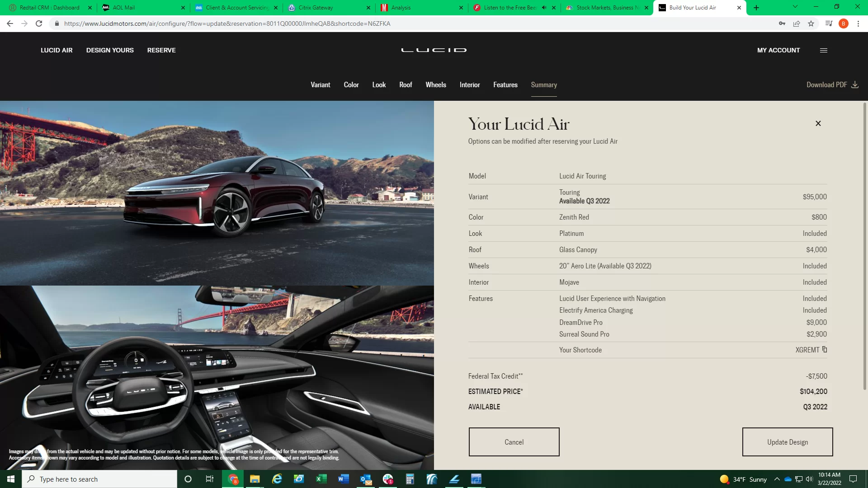The image size is (868, 488).
Task: Open the Look configuration step
Action: 379,84
